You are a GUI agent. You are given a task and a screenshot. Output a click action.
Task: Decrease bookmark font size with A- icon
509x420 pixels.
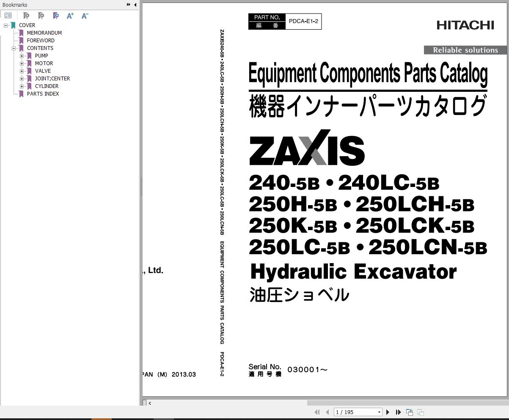pyautogui.click(x=85, y=16)
